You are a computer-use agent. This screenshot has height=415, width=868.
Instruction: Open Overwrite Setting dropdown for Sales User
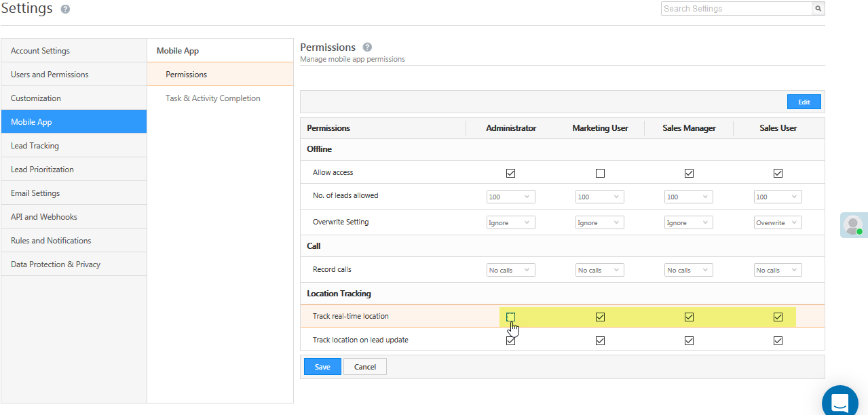click(x=778, y=222)
